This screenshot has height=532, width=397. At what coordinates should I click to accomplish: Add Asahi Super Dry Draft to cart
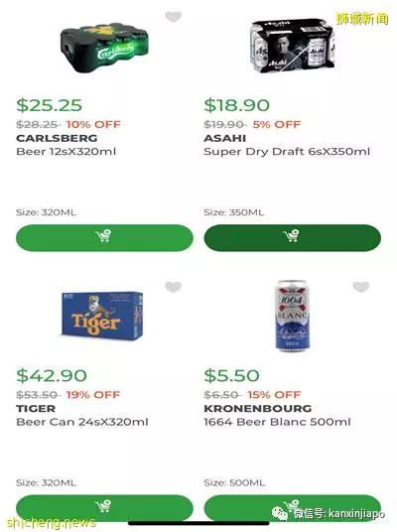coord(292,238)
